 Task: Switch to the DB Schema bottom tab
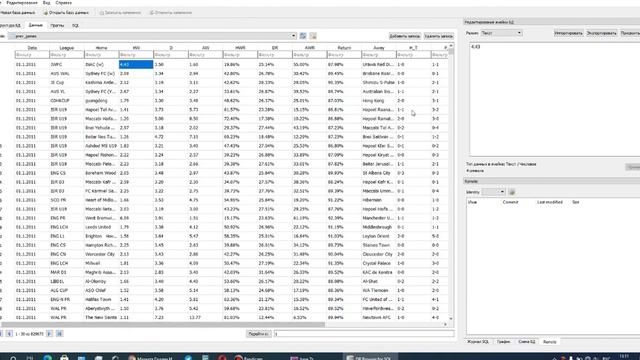tap(527, 342)
